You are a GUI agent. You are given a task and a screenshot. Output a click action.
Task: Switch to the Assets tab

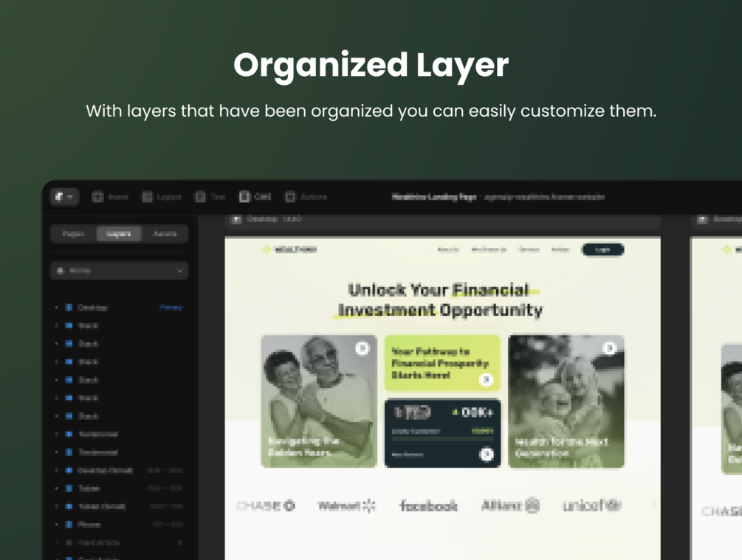(x=165, y=234)
